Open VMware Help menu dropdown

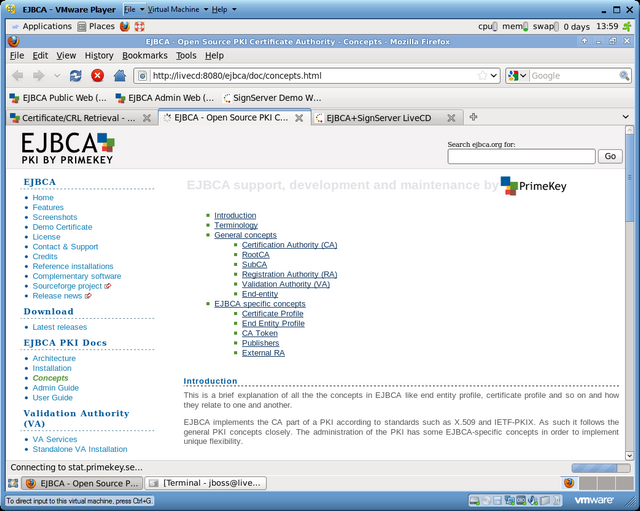pyautogui.click(x=224, y=9)
